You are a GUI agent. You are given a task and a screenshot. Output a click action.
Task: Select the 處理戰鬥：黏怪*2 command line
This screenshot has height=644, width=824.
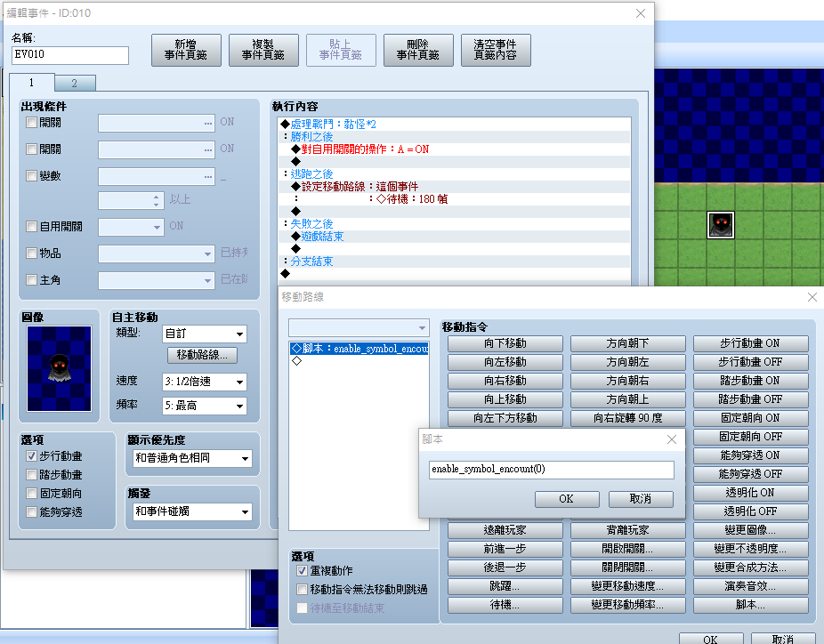(x=455, y=125)
